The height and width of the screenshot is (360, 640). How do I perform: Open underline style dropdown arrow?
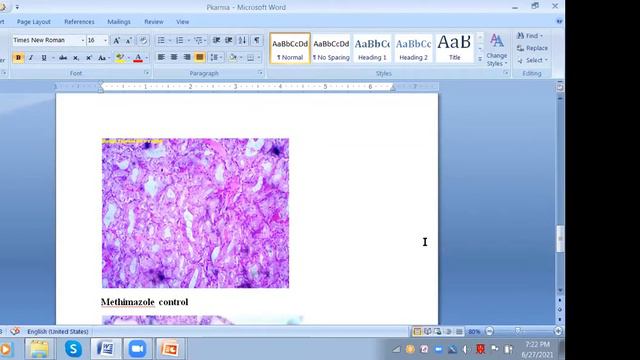pyautogui.click(x=53, y=58)
